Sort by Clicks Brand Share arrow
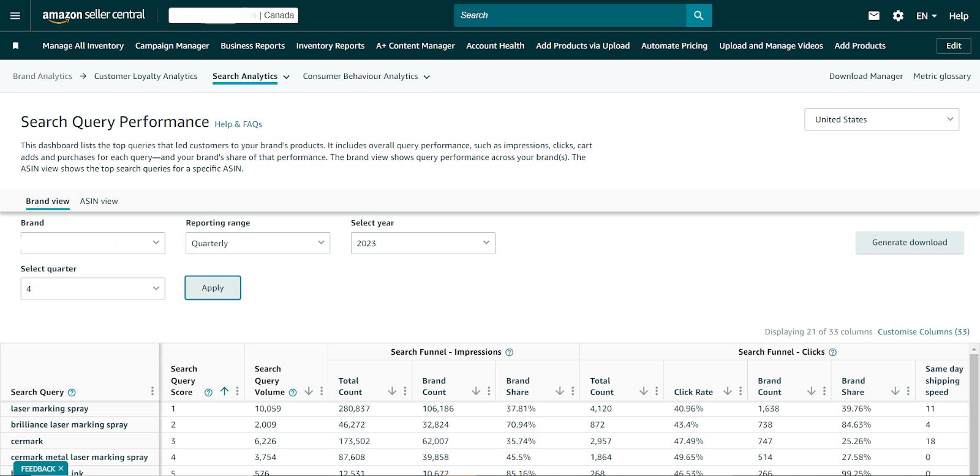Image resolution: width=980 pixels, height=476 pixels. point(895,391)
